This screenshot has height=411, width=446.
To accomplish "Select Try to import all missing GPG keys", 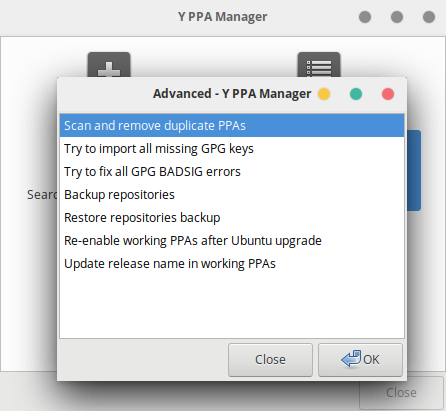I will pos(232,149).
